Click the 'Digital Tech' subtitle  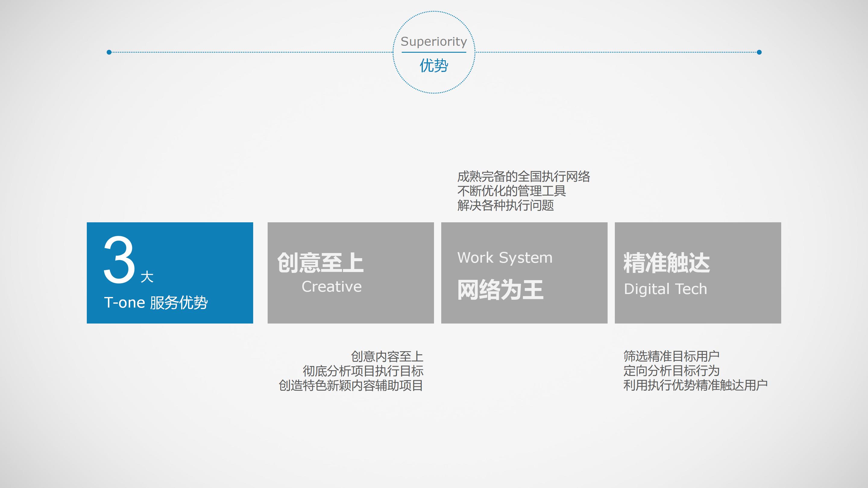(x=665, y=289)
